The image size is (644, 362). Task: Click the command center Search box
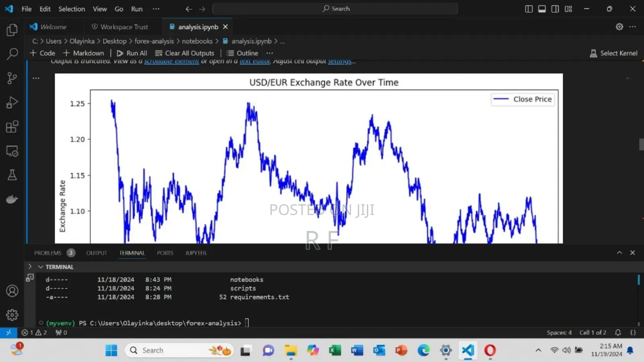[x=335, y=9]
